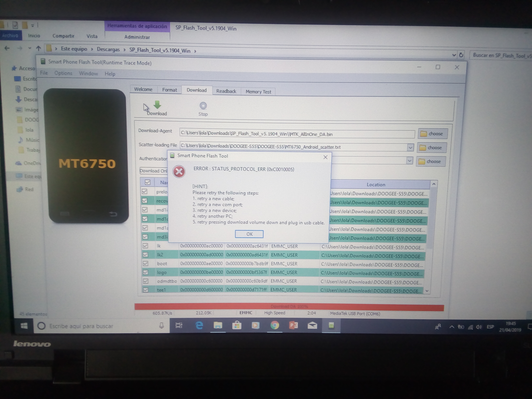This screenshot has height=399, width=532.
Task: Open Microsoft Store from the taskbar
Action: pyautogui.click(x=237, y=325)
